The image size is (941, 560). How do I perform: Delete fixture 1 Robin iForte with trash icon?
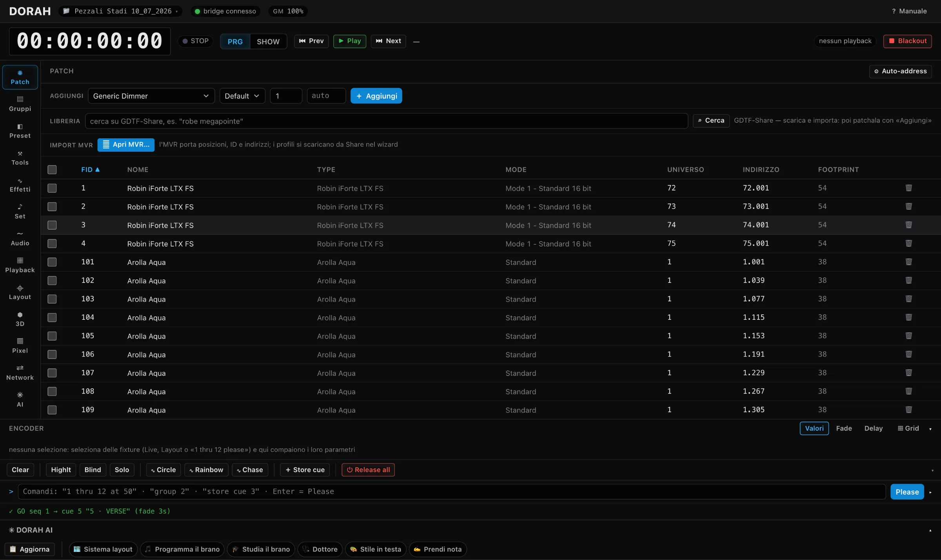point(908,188)
